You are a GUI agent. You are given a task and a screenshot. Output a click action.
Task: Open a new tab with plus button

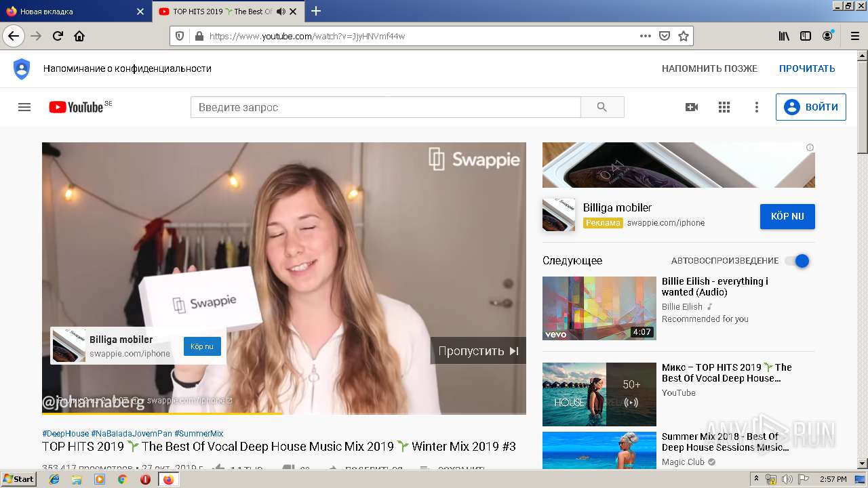point(316,11)
